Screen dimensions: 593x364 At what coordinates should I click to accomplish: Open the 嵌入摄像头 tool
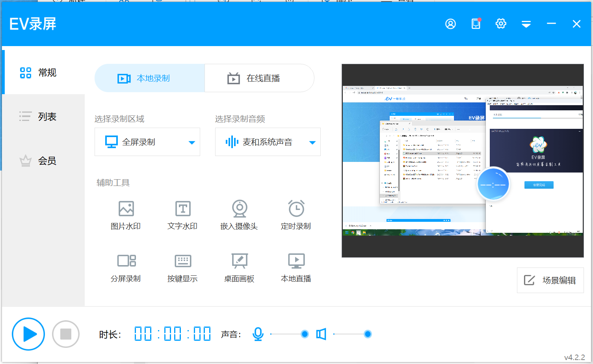click(x=239, y=215)
